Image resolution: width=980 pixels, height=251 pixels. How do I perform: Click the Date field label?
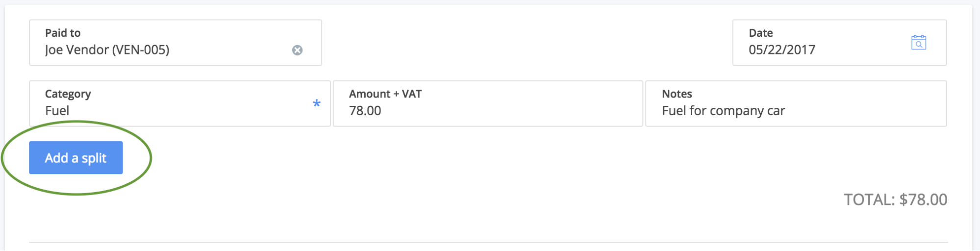(x=761, y=33)
